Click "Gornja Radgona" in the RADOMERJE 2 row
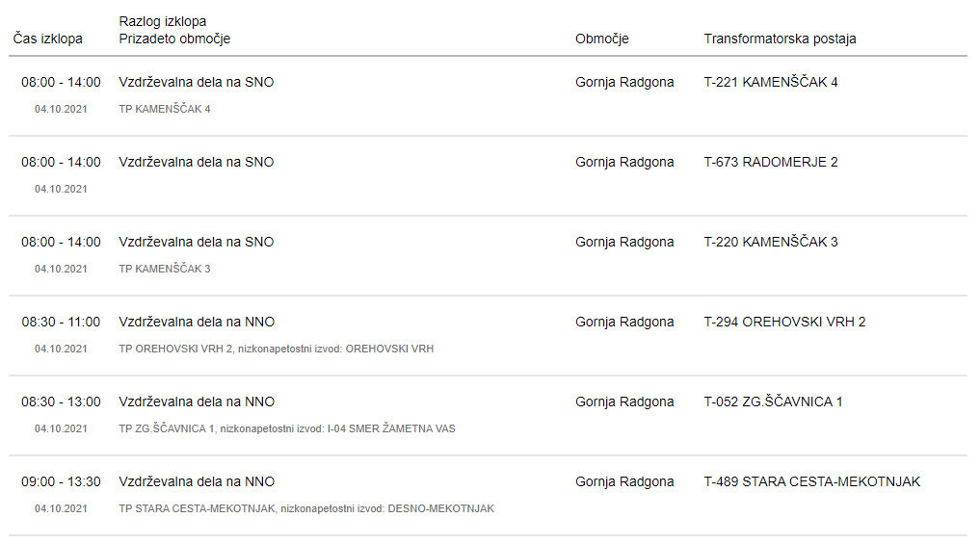 tap(624, 162)
